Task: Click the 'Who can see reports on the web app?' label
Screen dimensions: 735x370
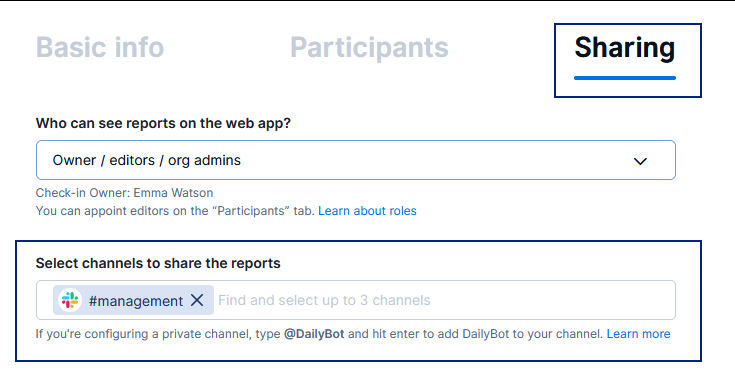Action: pos(163,123)
